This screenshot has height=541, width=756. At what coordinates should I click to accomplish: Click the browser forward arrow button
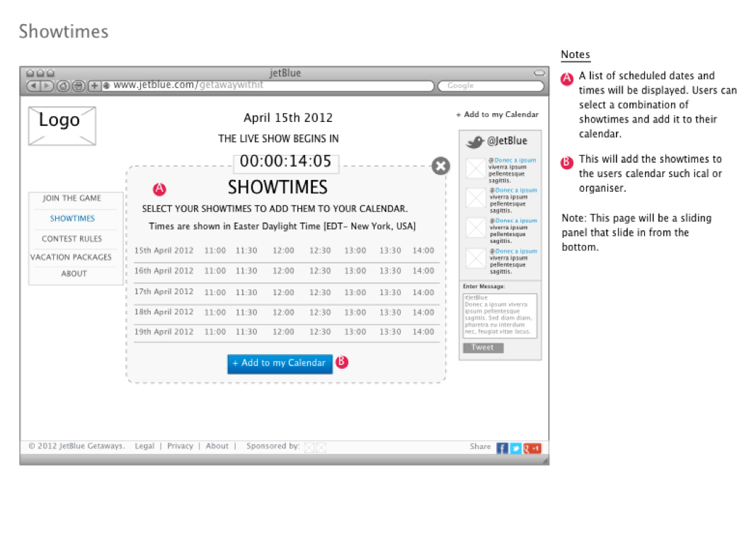[47, 86]
